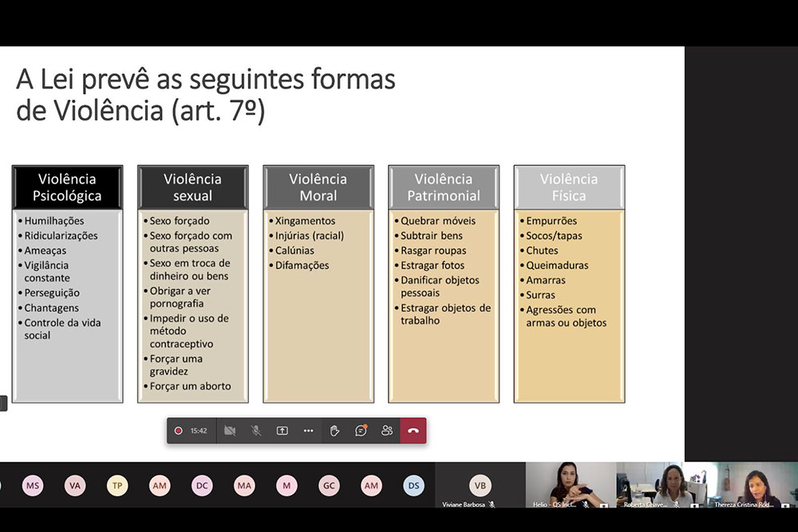Click the GC participant avatar
The height and width of the screenshot is (532, 798).
coord(329,485)
